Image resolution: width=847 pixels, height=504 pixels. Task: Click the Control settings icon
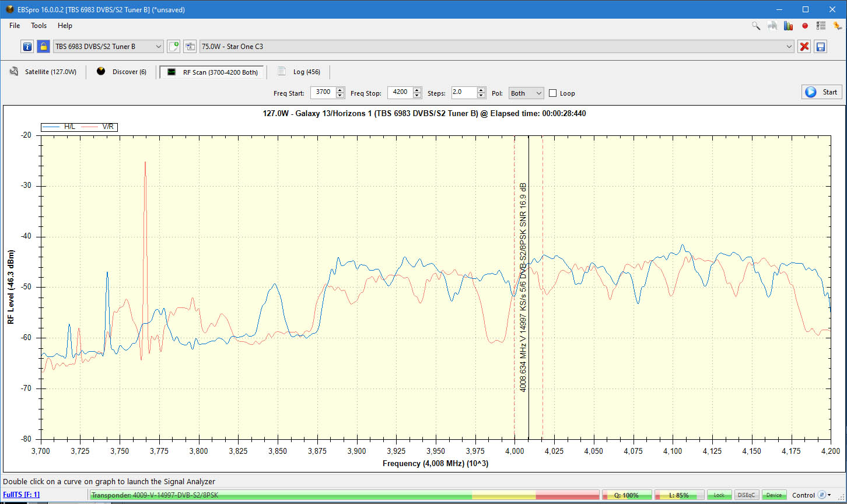(x=821, y=495)
